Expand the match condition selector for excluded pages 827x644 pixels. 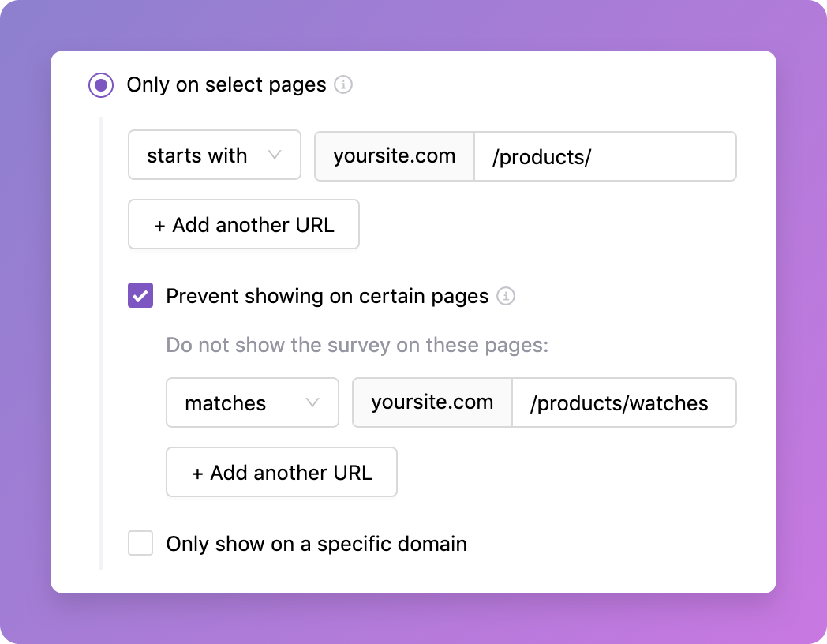252,402
